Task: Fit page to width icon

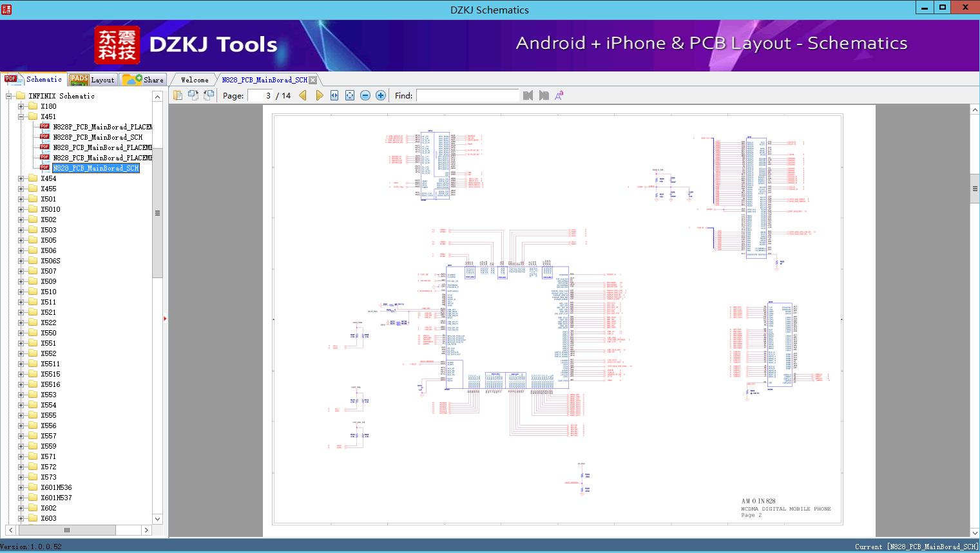Action: [334, 95]
